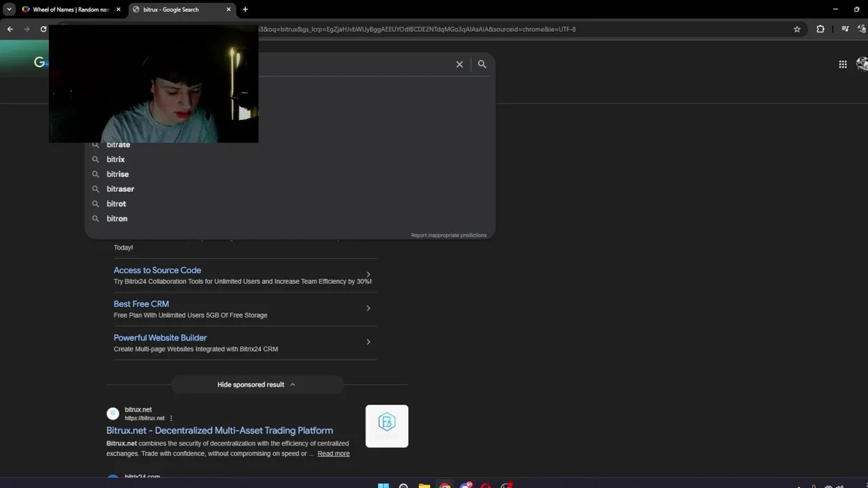The image size is (868, 488).
Task: Click the Chrome taskbar icon
Action: click(445, 486)
